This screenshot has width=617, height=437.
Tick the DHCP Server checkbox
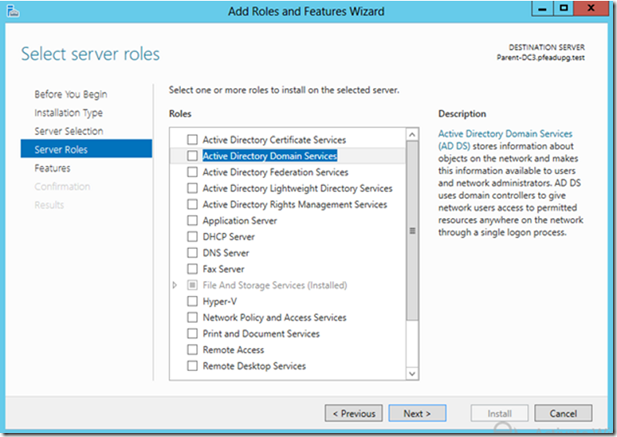click(192, 236)
